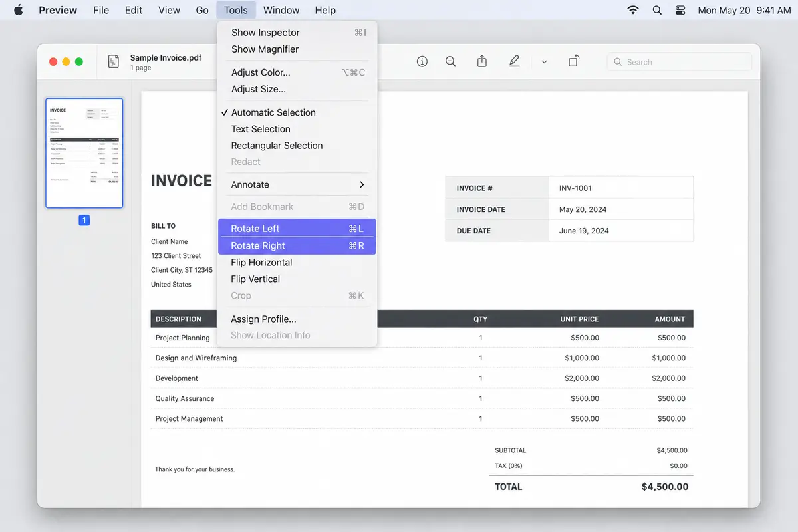Image resolution: width=798 pixels, height=532 pixels.
Task: Click the $2,000.00 unit price
Action: click(x=582, y=378)
